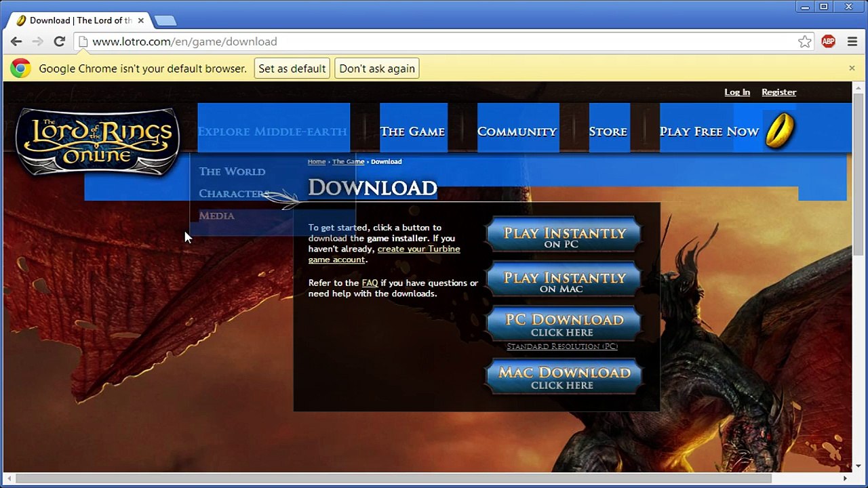Click the horizontal scrollbar right arrow
This screenshot has height=488, width=868.
[845, 479]
